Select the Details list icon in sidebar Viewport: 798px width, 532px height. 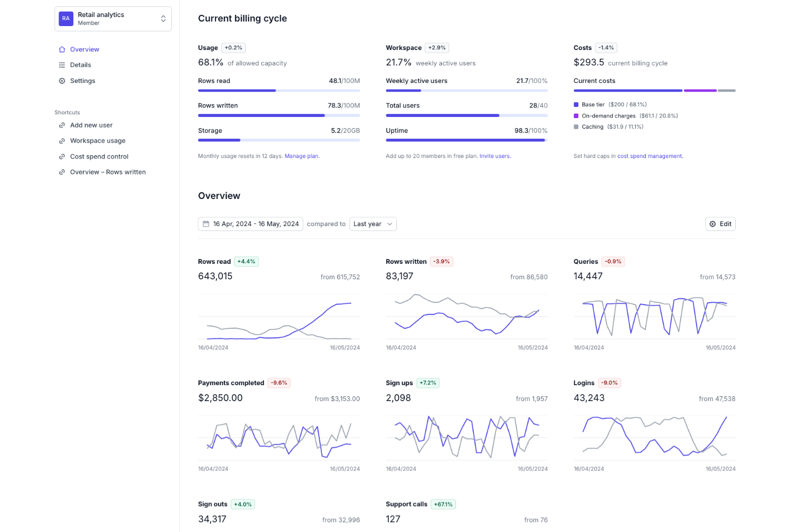(x=62, y=64)
